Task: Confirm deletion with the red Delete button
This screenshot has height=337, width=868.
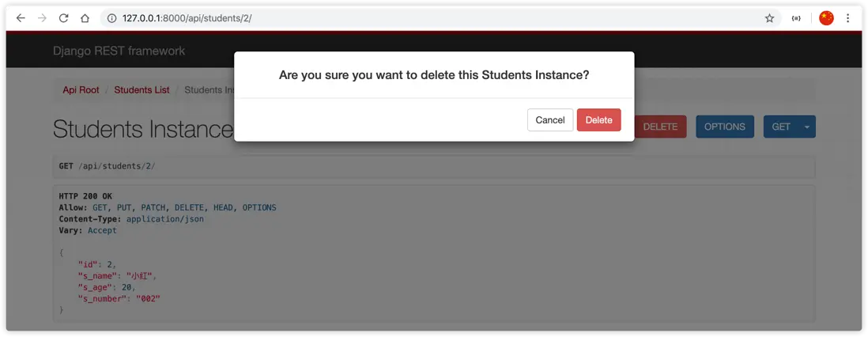Action: tap(598, 120)
